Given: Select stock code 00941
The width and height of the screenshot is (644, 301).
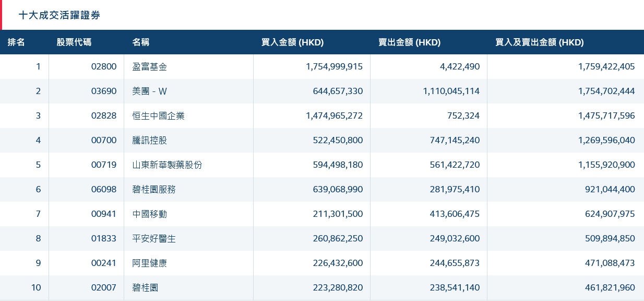Looking at the screenshot, I should click(104, 214).
